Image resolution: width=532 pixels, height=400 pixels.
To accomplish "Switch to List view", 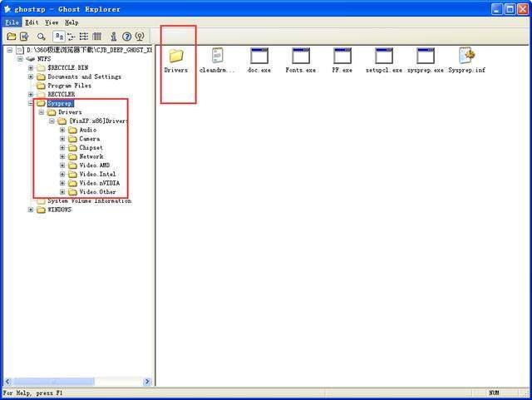I will point(84,37).
